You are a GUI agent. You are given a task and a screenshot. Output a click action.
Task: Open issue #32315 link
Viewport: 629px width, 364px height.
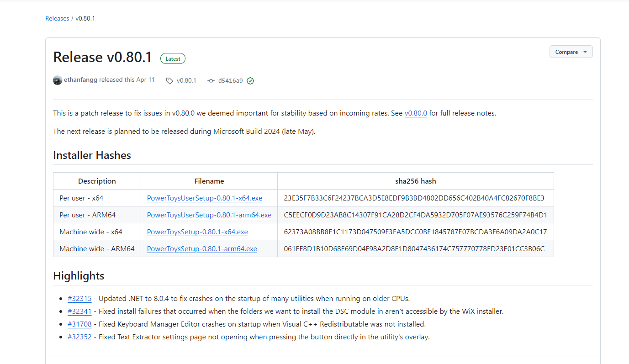tap(79, 299)
